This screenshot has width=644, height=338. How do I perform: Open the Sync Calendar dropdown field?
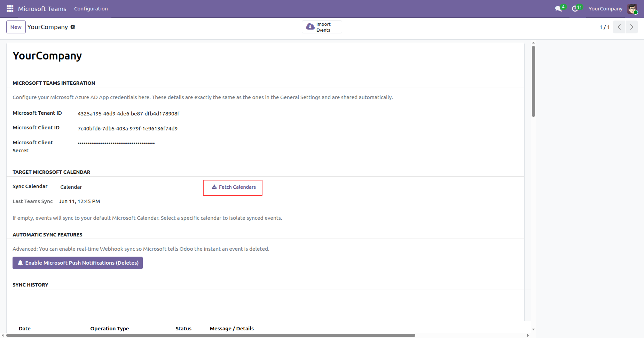point(71,187)
